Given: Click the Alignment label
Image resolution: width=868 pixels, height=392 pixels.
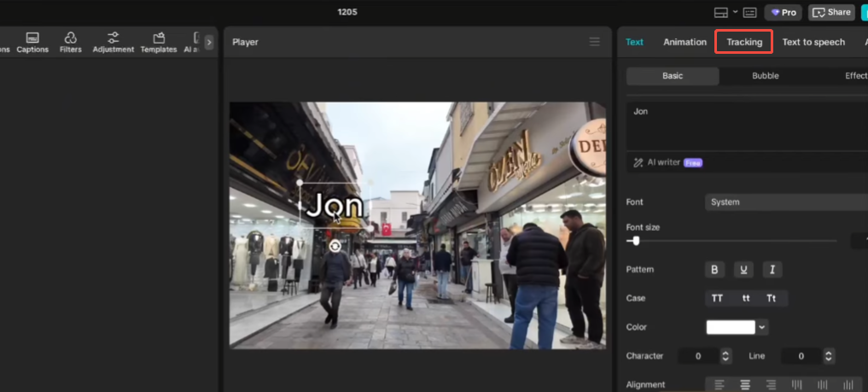Looking at the screenshot, I should pos(645,384).
